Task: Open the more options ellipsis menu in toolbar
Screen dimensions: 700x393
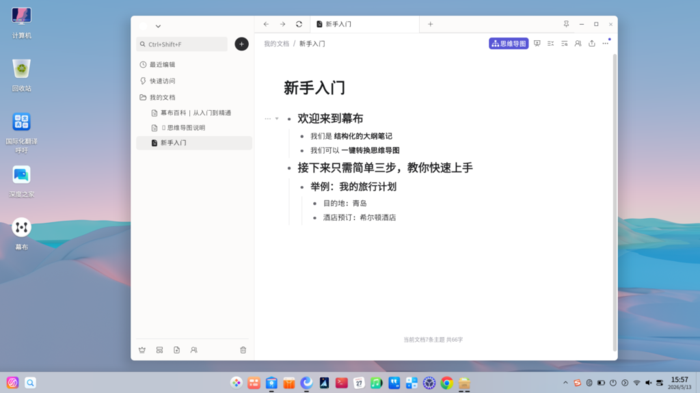Action: [605, 43]
